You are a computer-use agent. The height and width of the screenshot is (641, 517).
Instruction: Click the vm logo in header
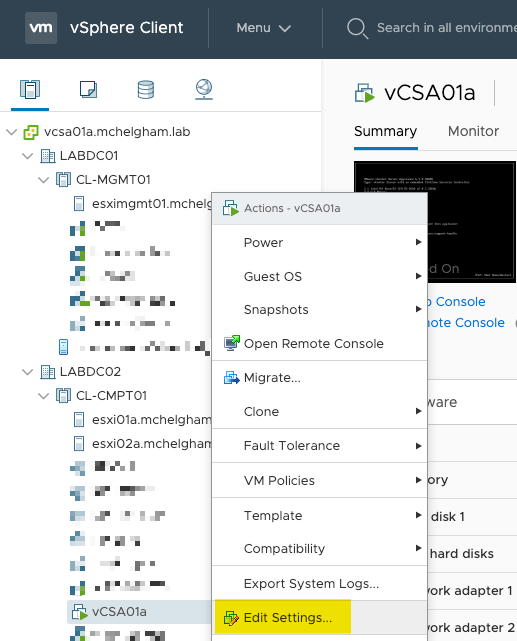41,28
